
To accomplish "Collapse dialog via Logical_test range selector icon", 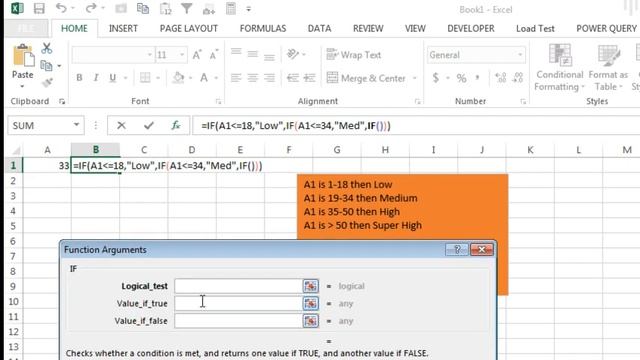I will [x=310, y=286].
